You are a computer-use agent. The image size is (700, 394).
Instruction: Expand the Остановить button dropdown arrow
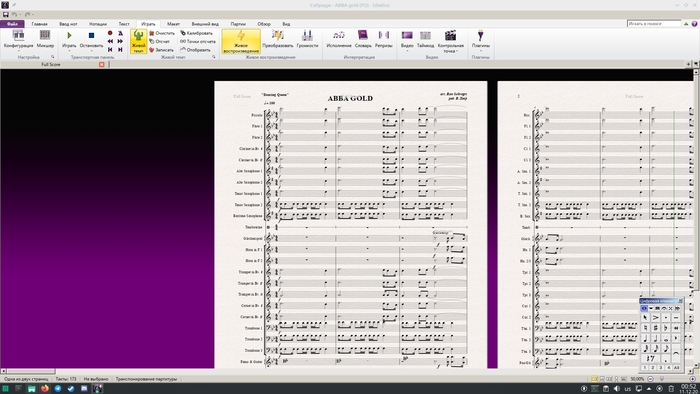pyautogui.click(x=92, y=51)
